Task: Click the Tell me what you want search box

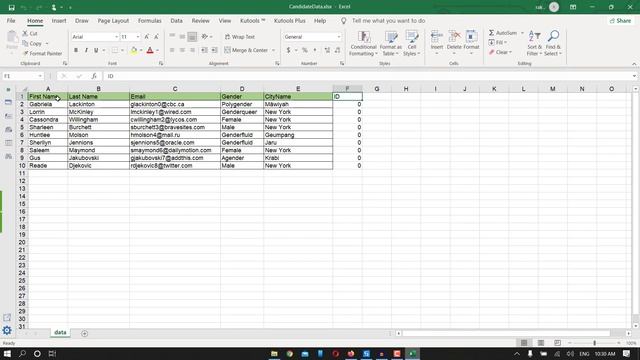Action: click(388, 20)
